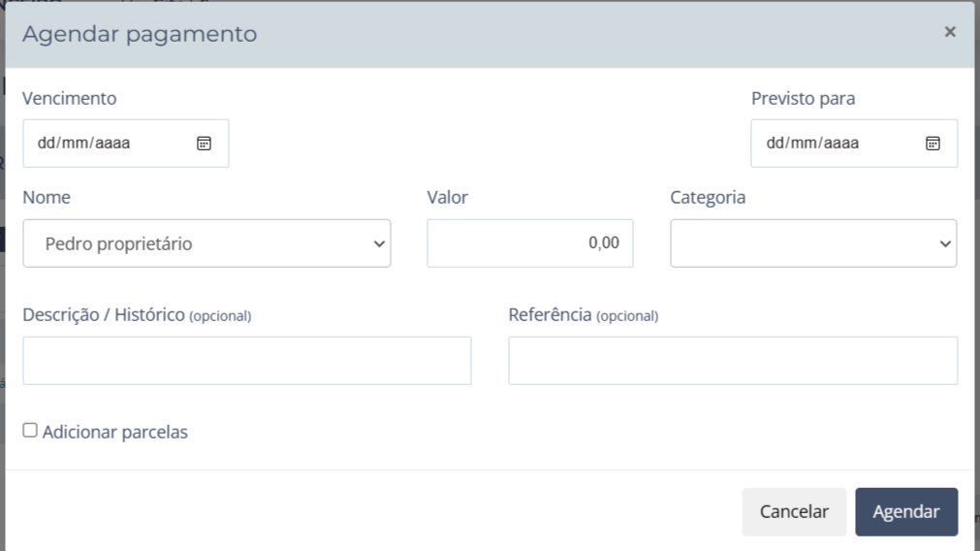
Task: Select the mm month part of Vencimento
Action: (76, 144)
